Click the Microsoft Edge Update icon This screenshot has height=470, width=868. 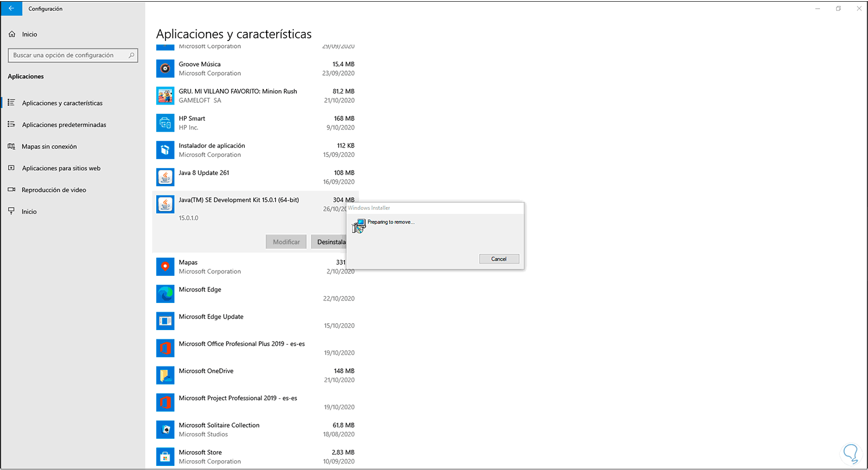(x=165, y=321)
